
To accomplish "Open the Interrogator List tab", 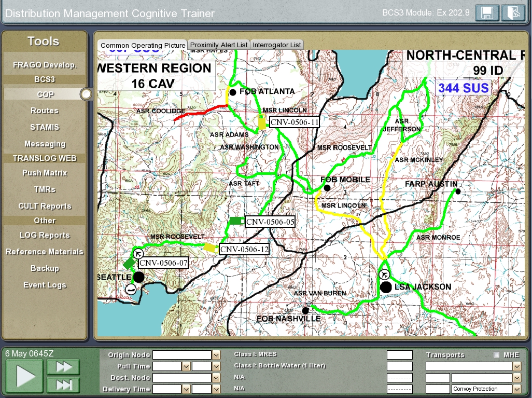I will [276, 45].
